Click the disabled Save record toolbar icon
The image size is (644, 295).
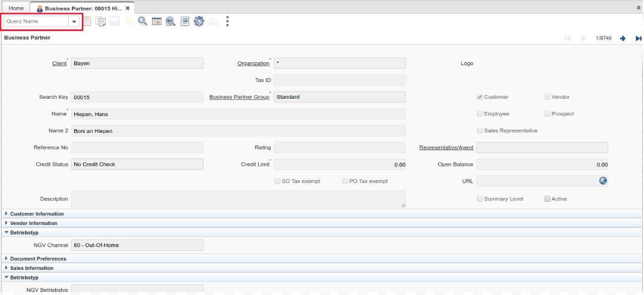pos(114,22)
